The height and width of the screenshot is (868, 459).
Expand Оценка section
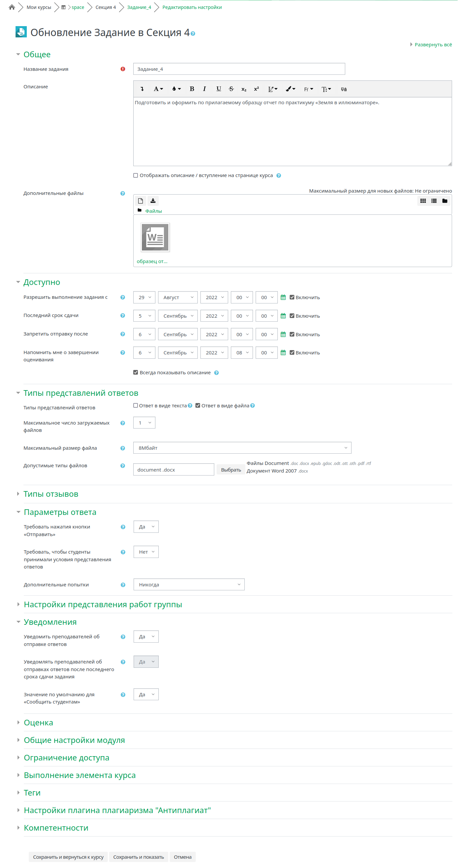point(38,722)
